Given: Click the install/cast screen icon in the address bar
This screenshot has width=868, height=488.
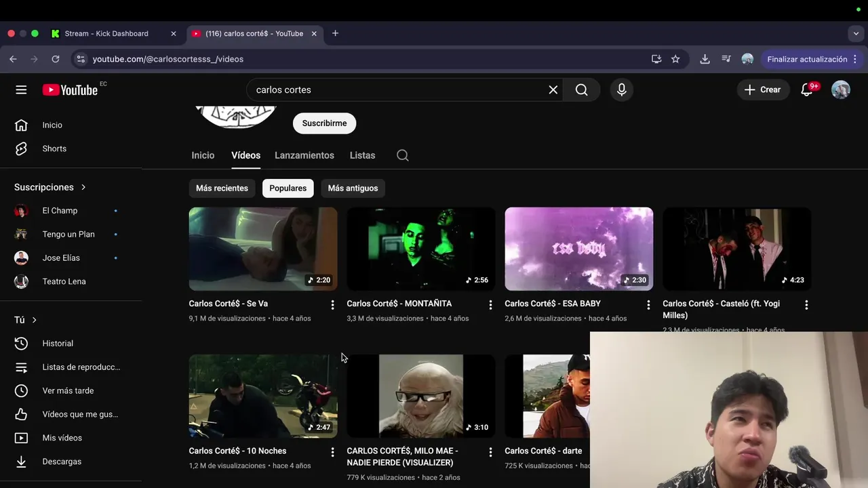Looking at the screenshot, I should click(656, 59).
